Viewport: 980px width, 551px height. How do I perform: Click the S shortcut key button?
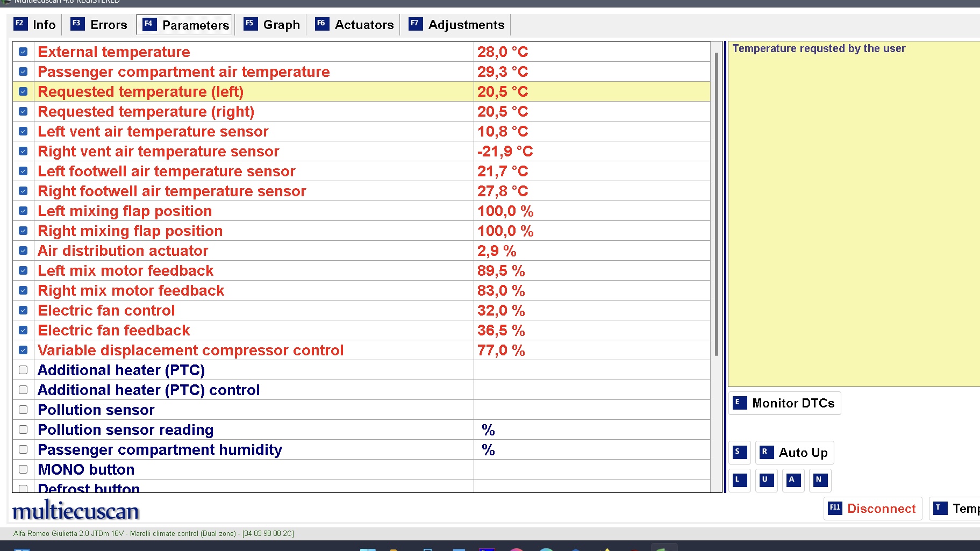pyautogui.click(x=739, y=453)
